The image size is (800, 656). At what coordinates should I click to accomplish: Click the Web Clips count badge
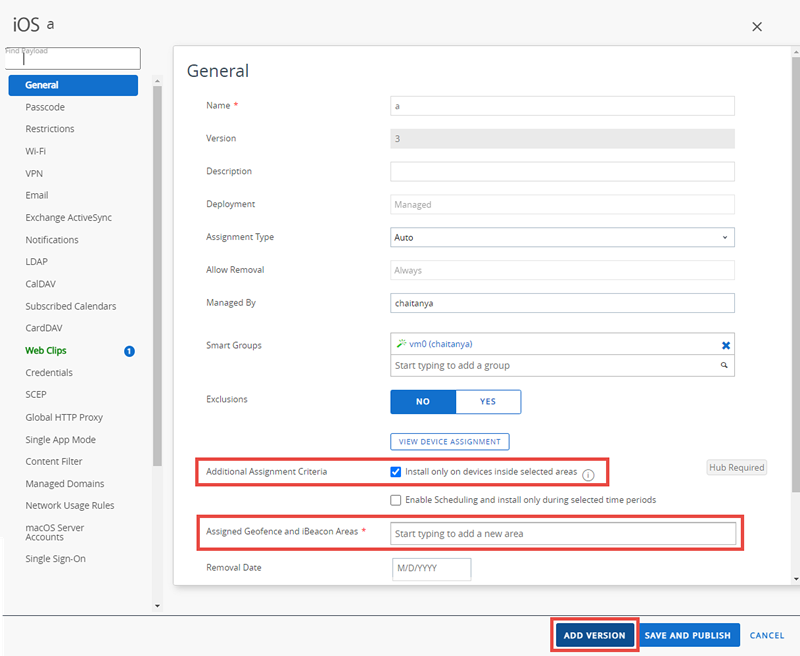coord(130,351)
